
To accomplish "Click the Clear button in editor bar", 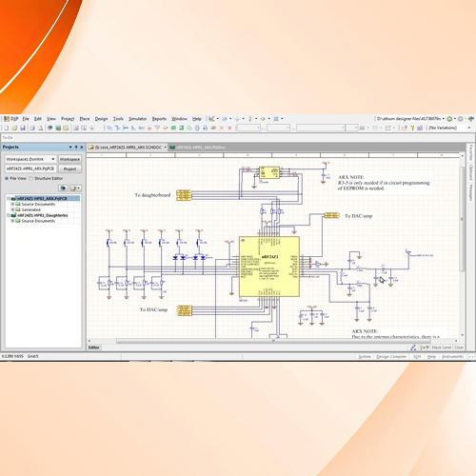I will 459,347.
